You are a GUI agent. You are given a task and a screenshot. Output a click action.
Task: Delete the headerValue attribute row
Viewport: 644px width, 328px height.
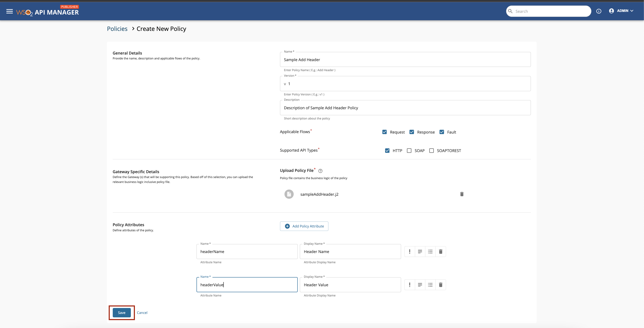[x=440, y=285]
